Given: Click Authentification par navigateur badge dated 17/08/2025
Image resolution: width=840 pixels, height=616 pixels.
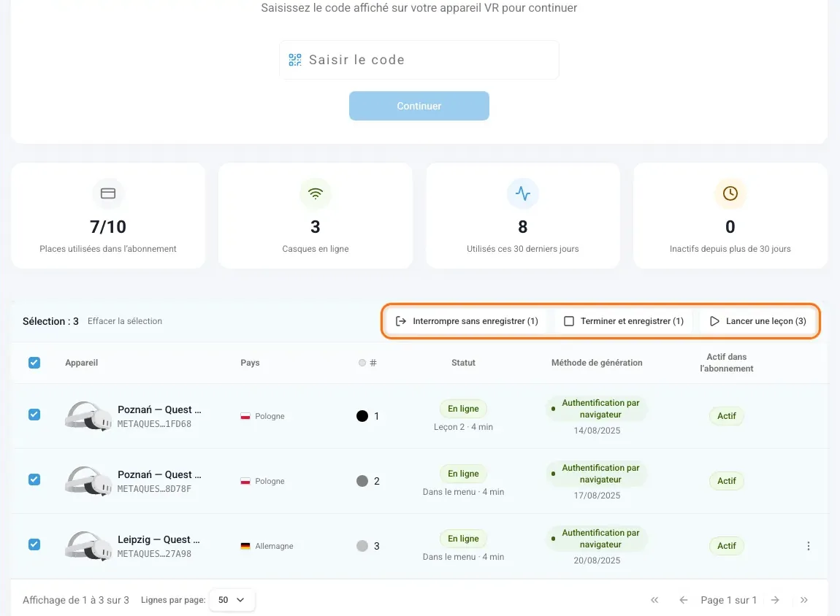Looking at the screenshot, I should point(597,474).
